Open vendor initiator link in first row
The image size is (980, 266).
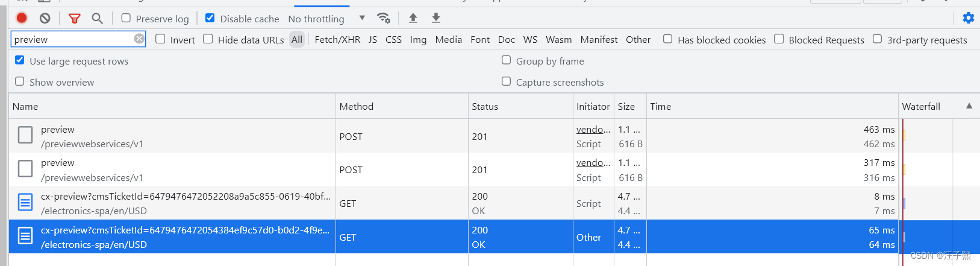click(593, 129)
